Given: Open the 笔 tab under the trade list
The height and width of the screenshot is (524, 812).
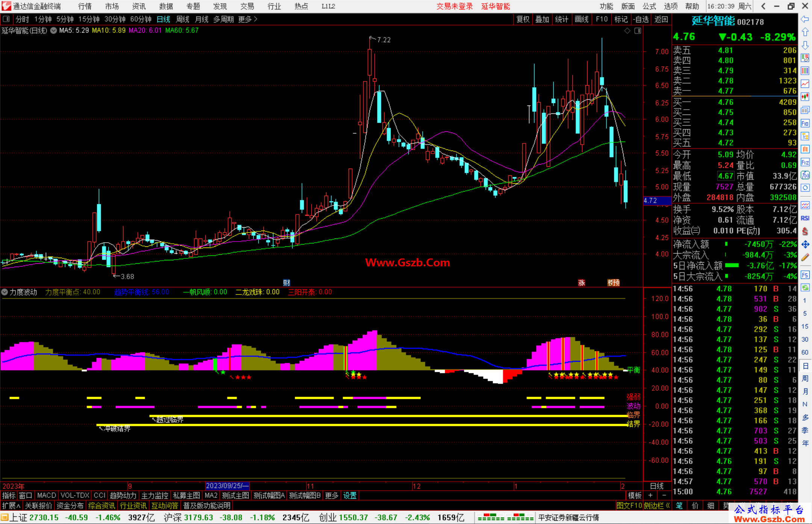Looking at the screenshot, I should [x=679, y=506].
